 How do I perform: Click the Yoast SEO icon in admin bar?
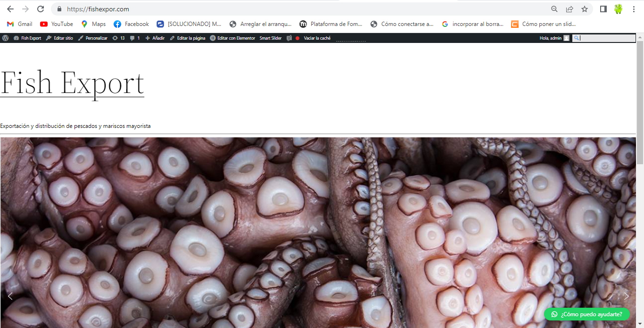[x=289, y=38]
